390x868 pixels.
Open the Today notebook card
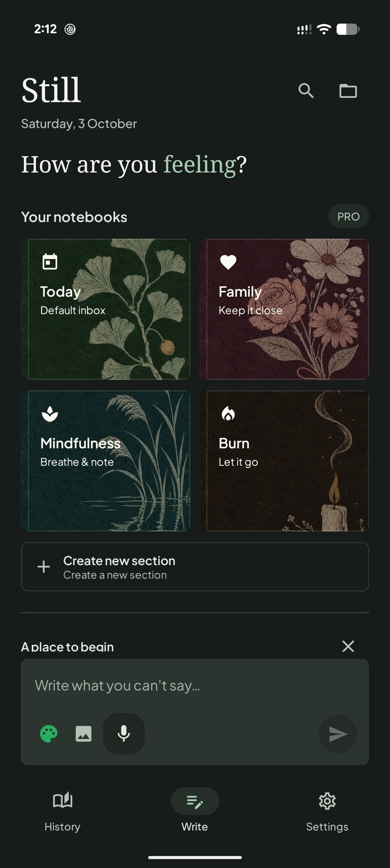point(106,309)
